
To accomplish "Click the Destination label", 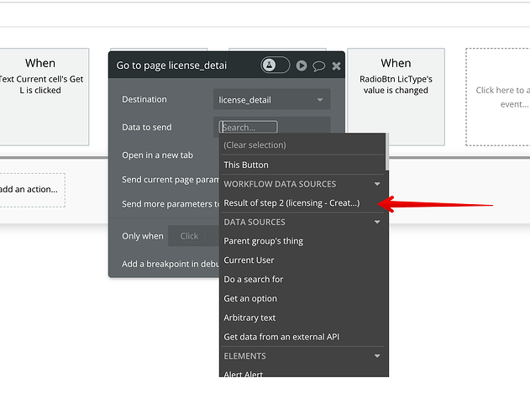I will pos(144,99).
